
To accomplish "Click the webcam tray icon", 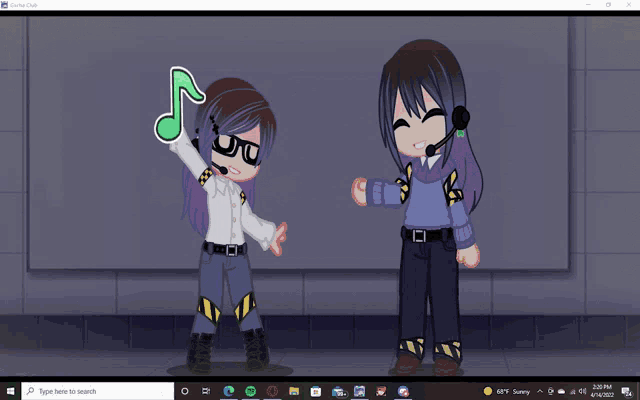I will coord(551,391).
